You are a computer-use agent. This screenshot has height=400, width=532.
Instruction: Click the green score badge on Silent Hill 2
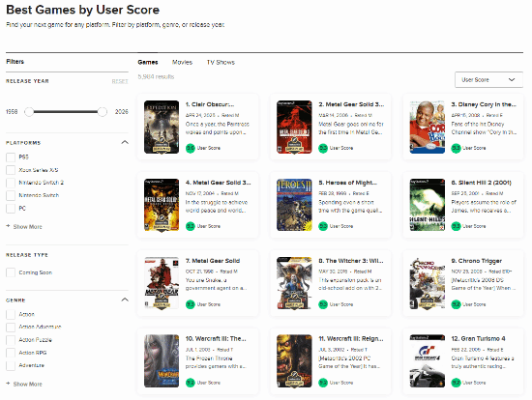pyautogui.click(x=456, y=226)
